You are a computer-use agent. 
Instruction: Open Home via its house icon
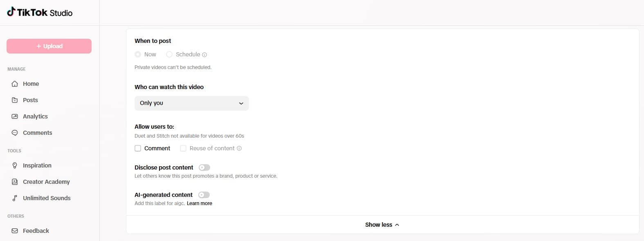[x=15, y=84]
